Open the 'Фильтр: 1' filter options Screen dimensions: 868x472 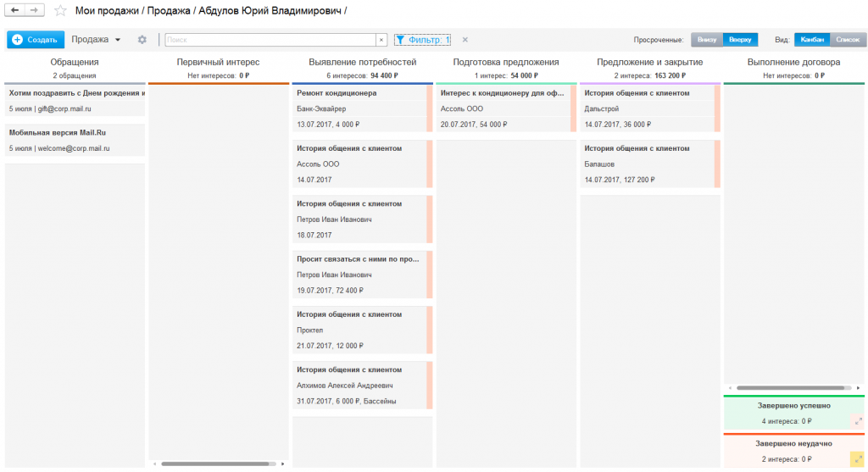point(423,40)
